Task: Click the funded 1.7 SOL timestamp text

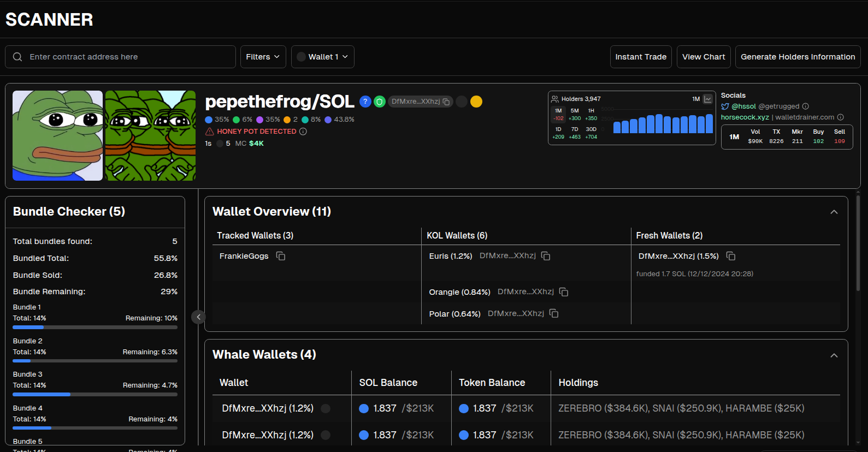Action: tap(695, 274)
